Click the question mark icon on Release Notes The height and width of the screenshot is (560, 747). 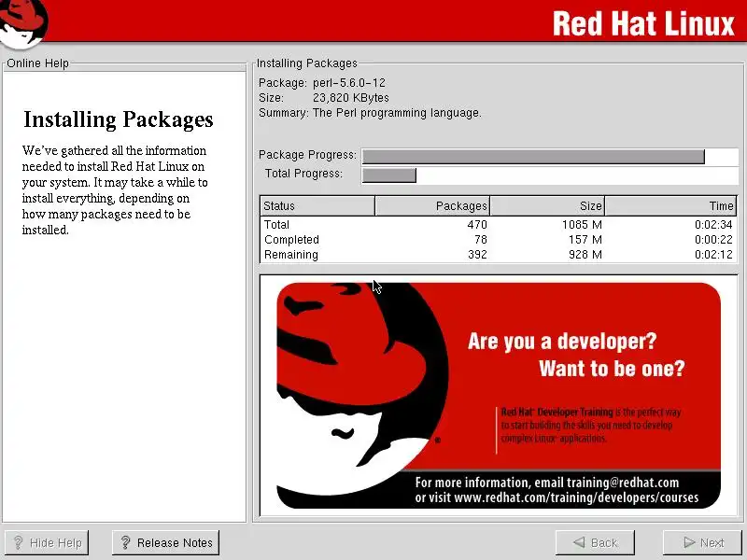[x=125, y=542]
